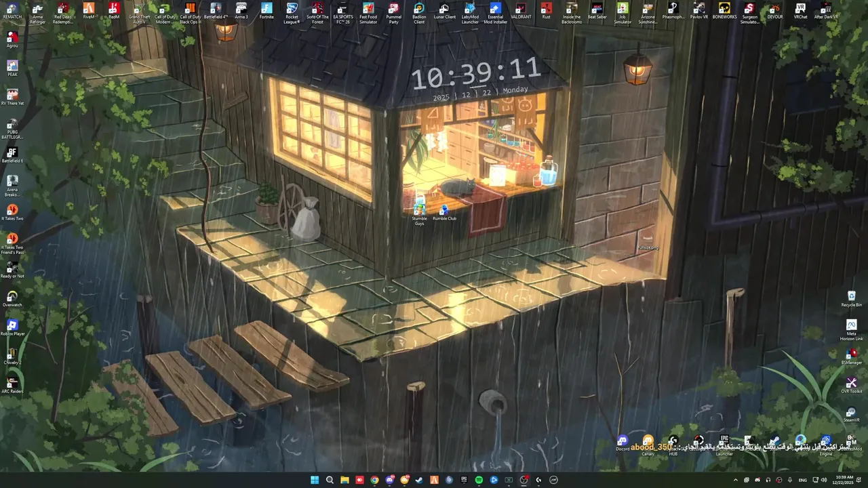Select the Pummel Party desktop icon

pyautogui.click(x=394, y=13)
